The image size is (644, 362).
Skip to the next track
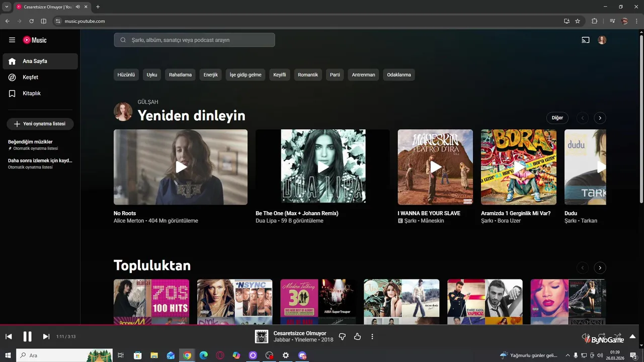coord(46,336)
